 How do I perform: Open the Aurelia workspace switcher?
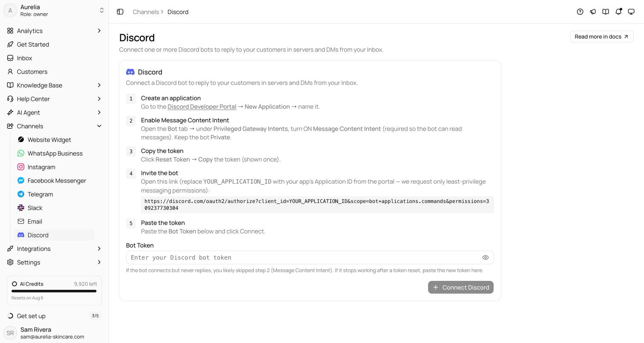[x=54, y=10]
